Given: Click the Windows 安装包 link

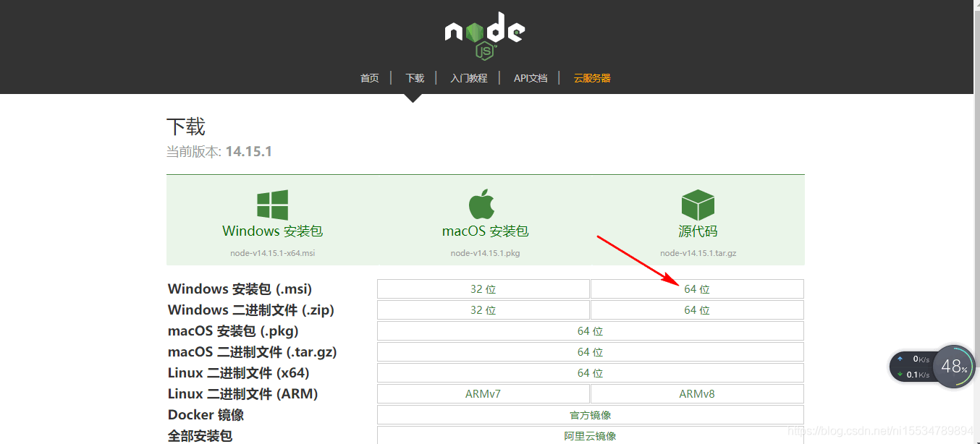Looking at the screenshot, I should [272, 231].
